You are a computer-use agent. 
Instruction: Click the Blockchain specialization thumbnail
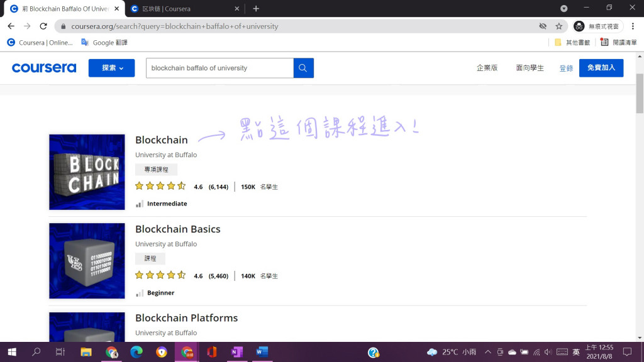point(87,172)
